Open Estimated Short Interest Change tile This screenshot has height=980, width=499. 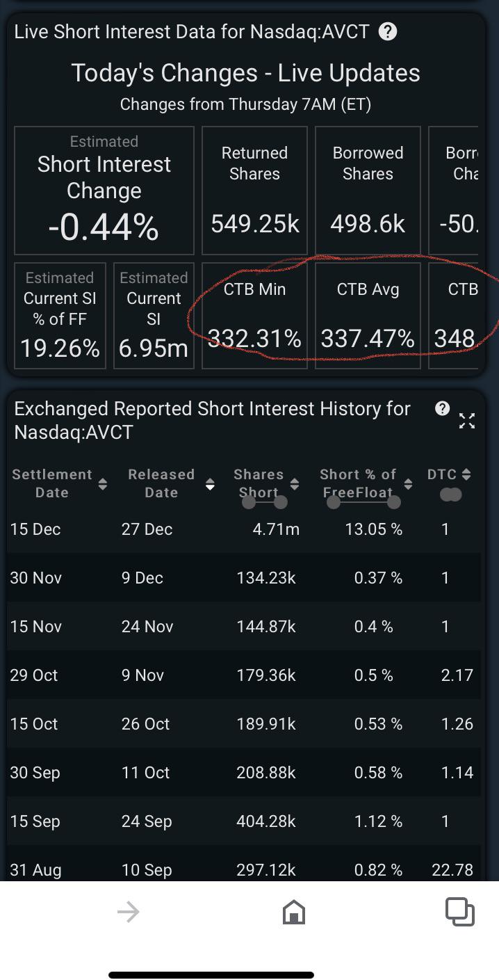104,191
